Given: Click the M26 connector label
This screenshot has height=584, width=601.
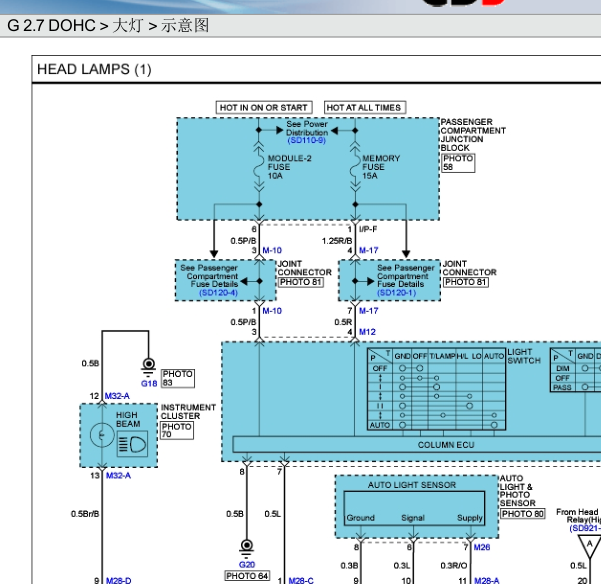Looking at the screenshot, I should [x=482, y=547].
